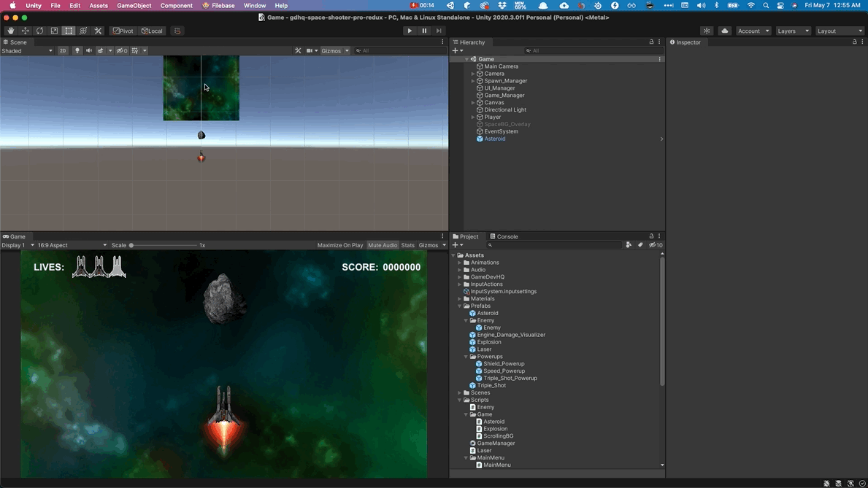This screenshot has width=868, height=488.
Task: Open the 16:9 Aspect dropdown
Action: (72, 245)
